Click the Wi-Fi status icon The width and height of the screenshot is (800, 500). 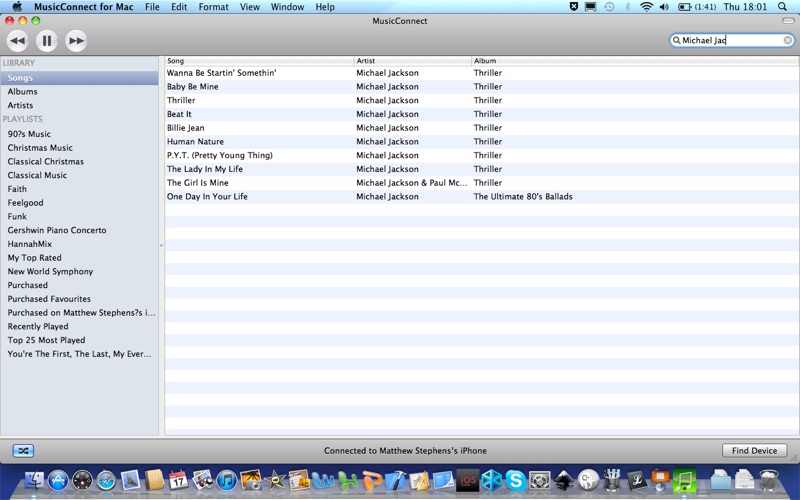[646, 7]
